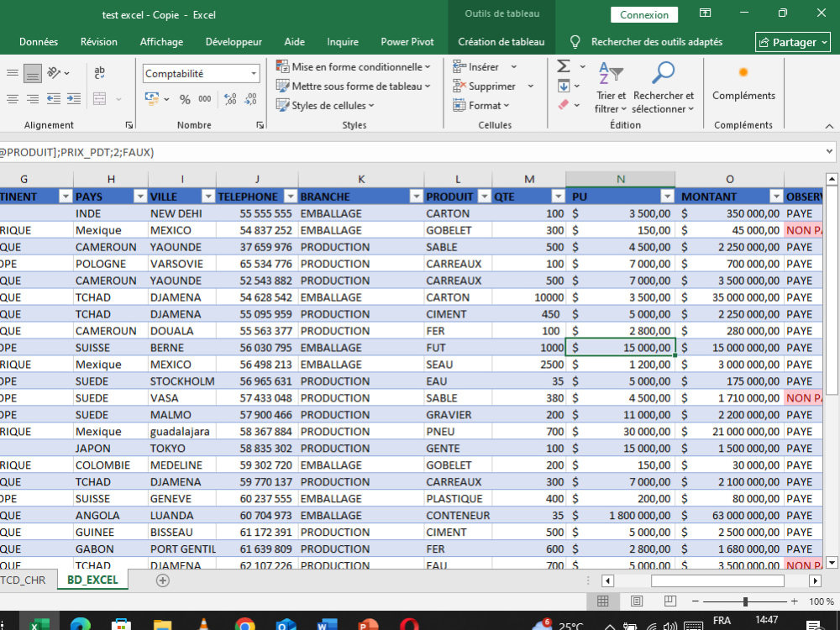Click the Clear eraser icon
840x630 pixels.
(x=564, y=105)
